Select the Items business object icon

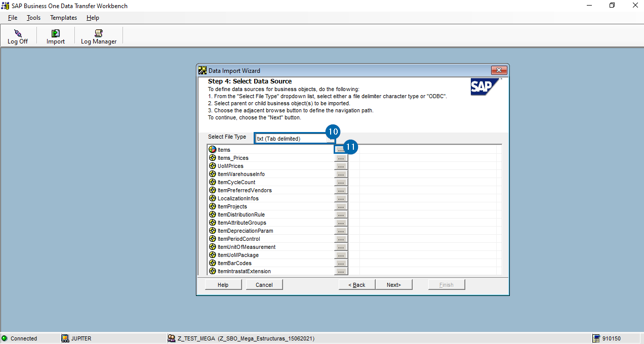[x=213, y=150]
